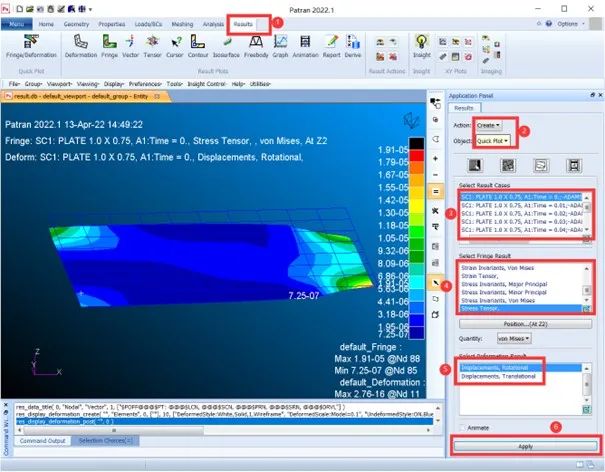Open the Preferences dropdown menu
Screen dimensions: 605x472
tap(145, 84)
